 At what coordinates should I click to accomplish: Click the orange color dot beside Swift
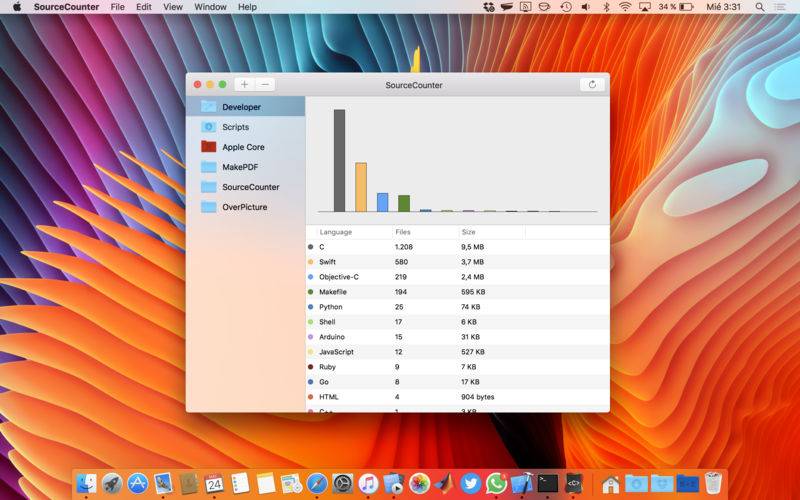point(311,262)
